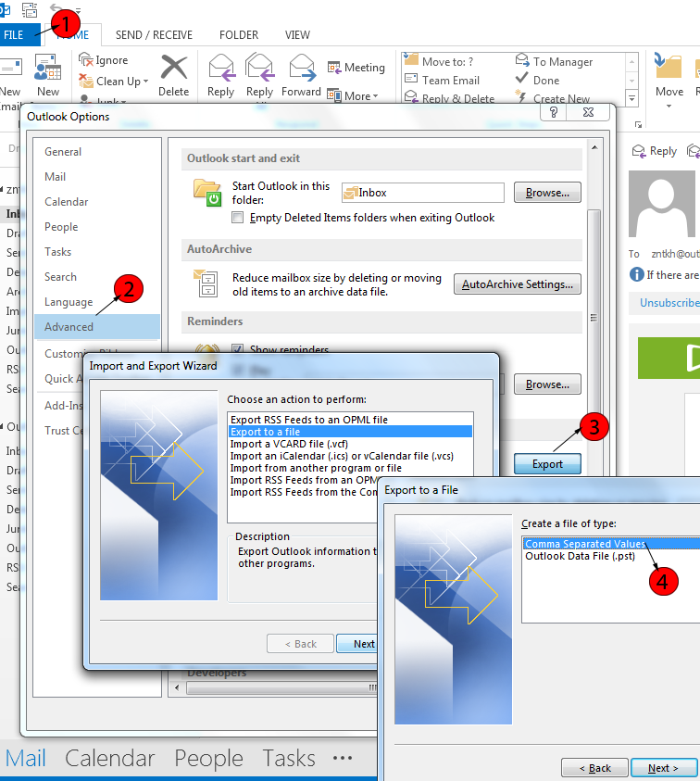This screenshot has width=700, height=781.
Task: Expand the Quick Steps gallery
Action: tap(631, 98)
